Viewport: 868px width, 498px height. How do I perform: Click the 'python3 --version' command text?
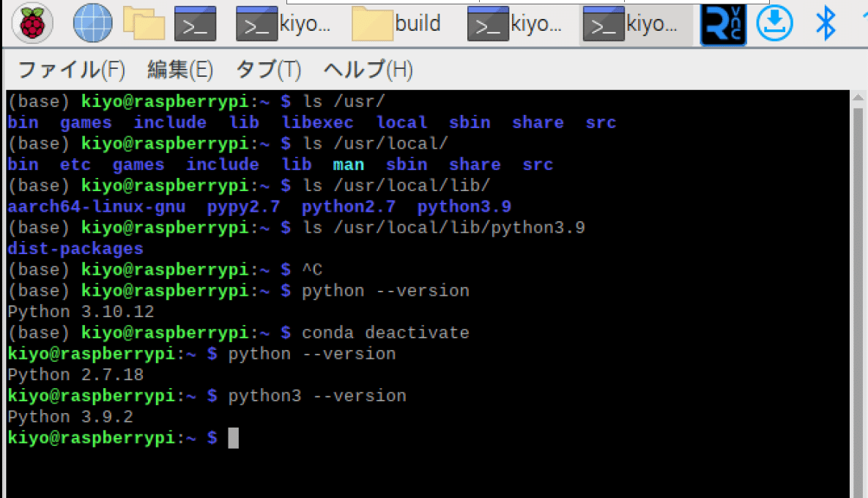317,395
